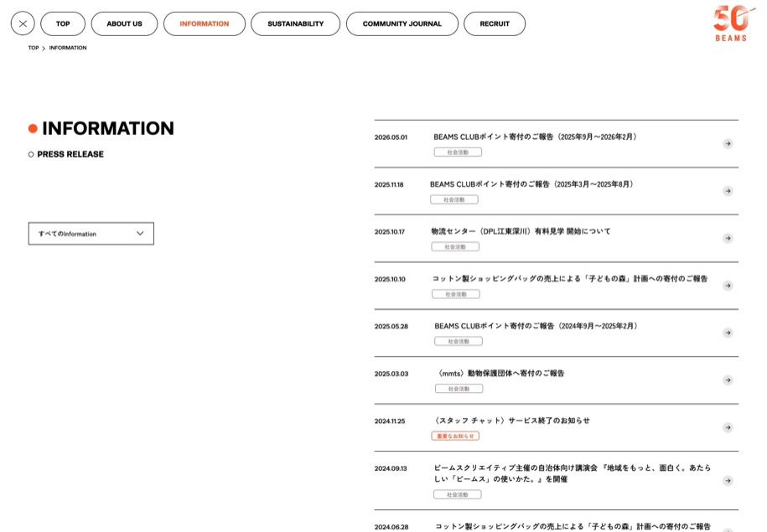The width and height of the screenshot is (767, 532).
Task: Open BEAMS CLUBポイント寄付 2025年9月～2026年2月 article
Action: tap(535, 137)
